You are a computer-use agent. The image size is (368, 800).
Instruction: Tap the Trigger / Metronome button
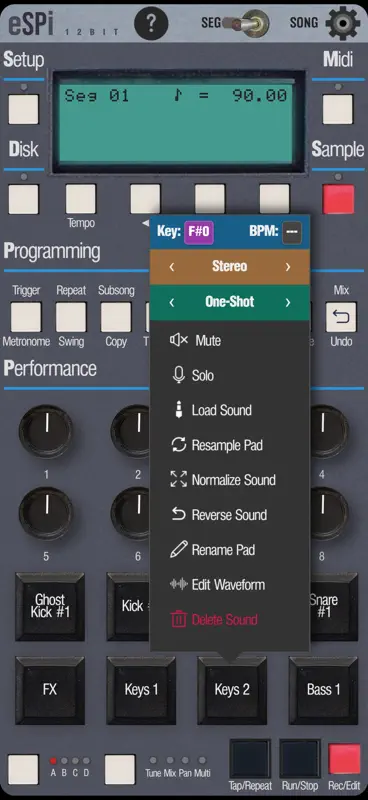[x=26, y=316]
